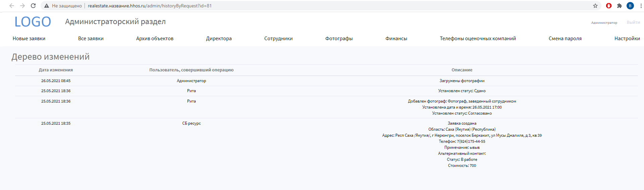Click the Стоимость: 700 line
The width and height of the screenshot is (644, 190).
[462, 166]
